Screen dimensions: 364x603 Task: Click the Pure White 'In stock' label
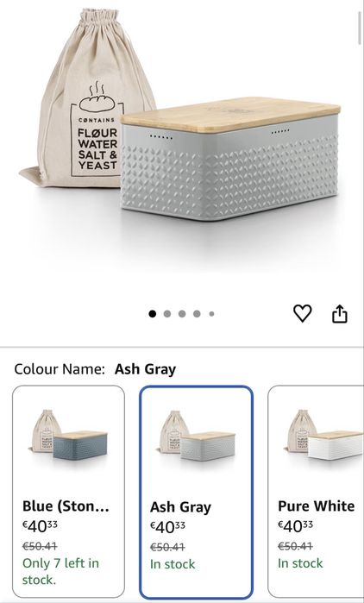300,563
